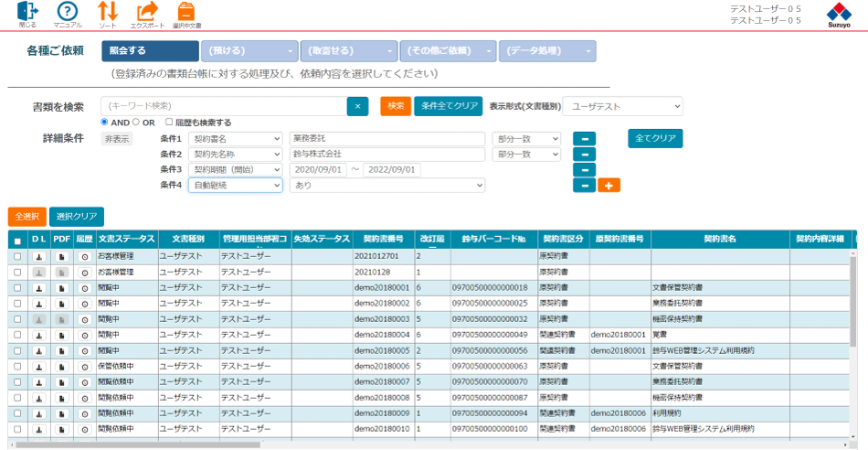This screenshot has width=868, height=450.
Task: Open the 条件4 自動継続 field dropdown
Action: pyautogui.click(x=236, y=186)
